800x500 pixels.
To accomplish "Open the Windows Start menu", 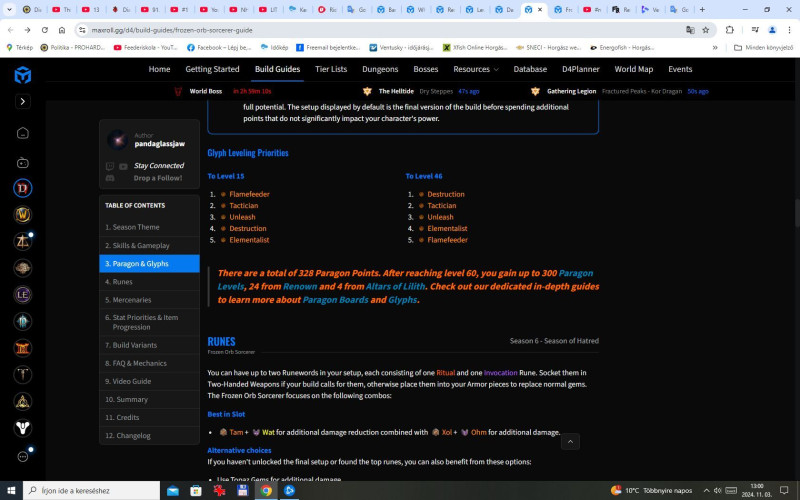I will click(x=11, y=490).
